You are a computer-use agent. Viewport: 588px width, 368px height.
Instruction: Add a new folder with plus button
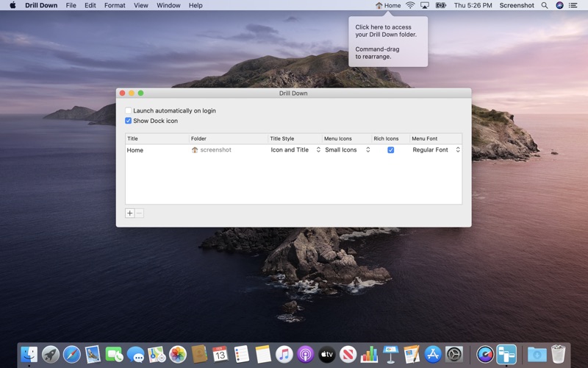(x=130, y=213)
